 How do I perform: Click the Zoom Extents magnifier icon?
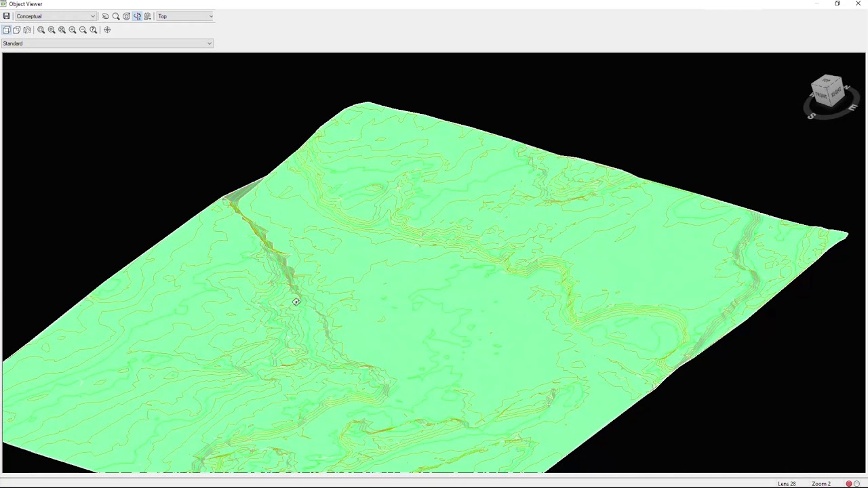tap(62, 30)
